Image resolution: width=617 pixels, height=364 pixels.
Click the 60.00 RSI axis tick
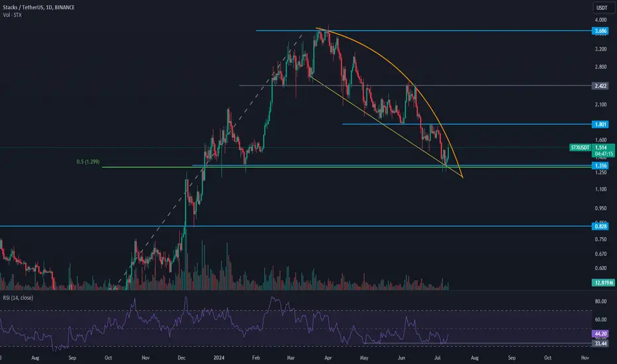coord(600,320)
